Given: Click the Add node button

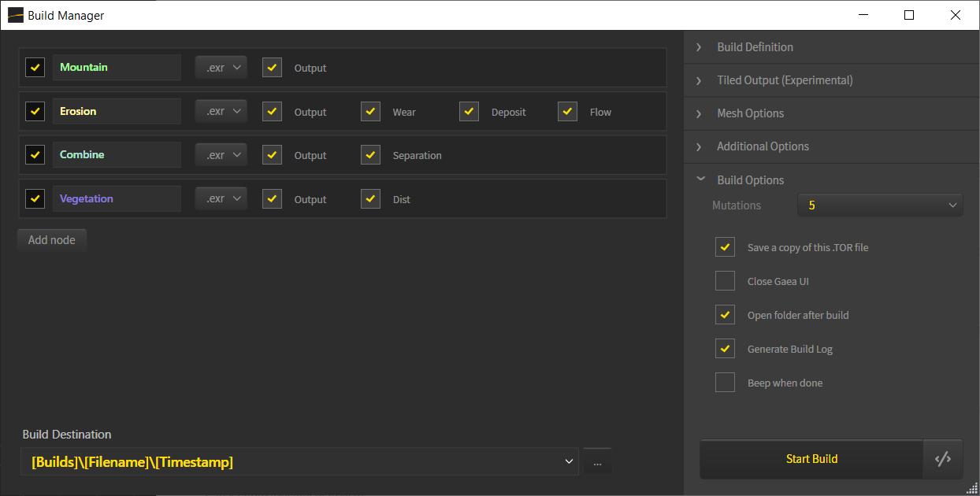Looking at the screenshot, I should tap(52, 240).
